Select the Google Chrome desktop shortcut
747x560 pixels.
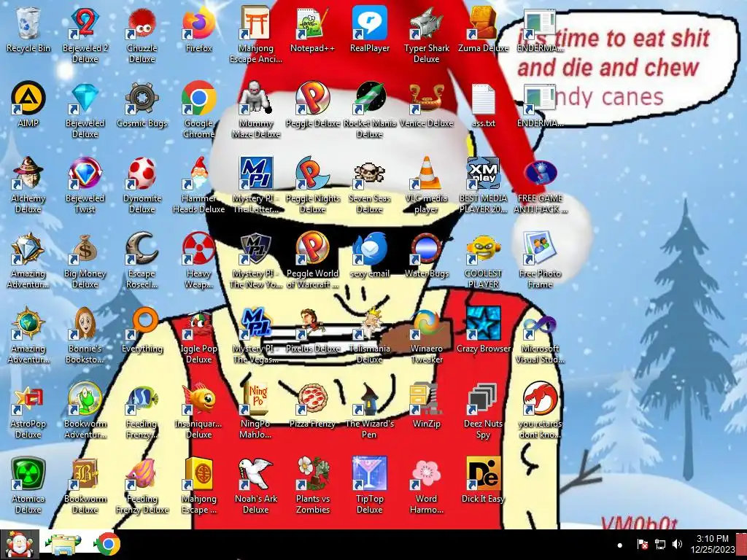[198, 98]
